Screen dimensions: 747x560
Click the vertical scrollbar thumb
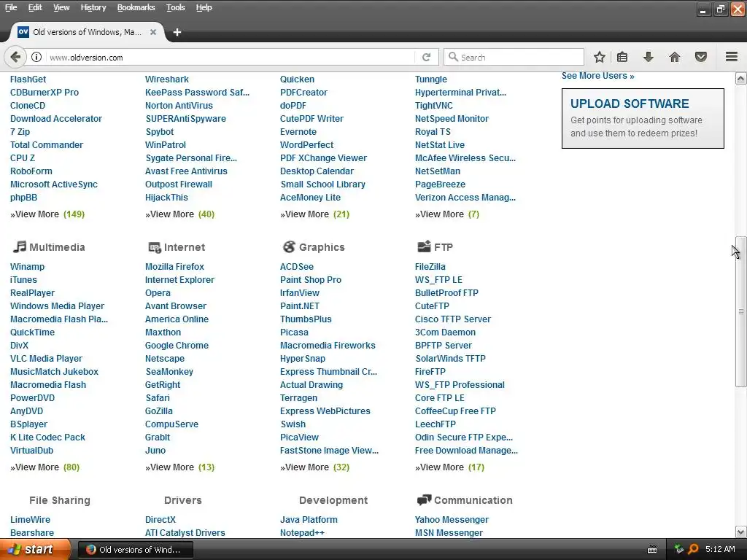pyautogui.click(x=740, y=311)
